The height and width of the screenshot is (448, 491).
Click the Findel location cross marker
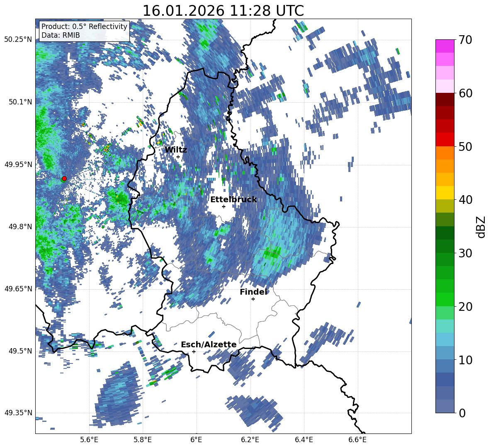point(253,299)
